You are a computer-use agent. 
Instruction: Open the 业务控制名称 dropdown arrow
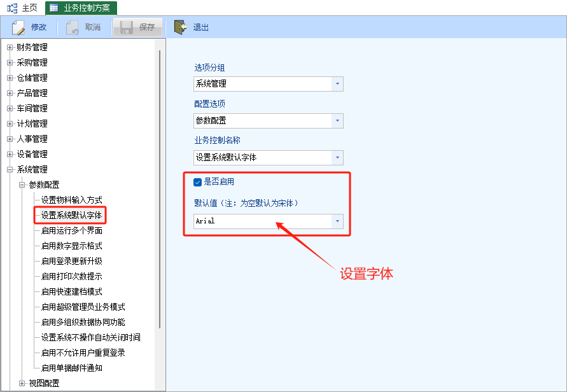click(337, 158)
